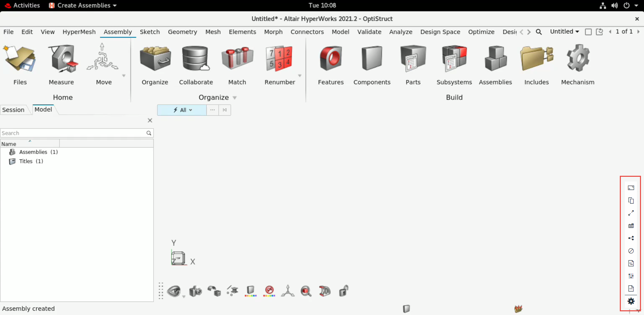This screenshot has height=315, width=644.
Task: Click the 3D section cut icon
Action: [325, 291]
